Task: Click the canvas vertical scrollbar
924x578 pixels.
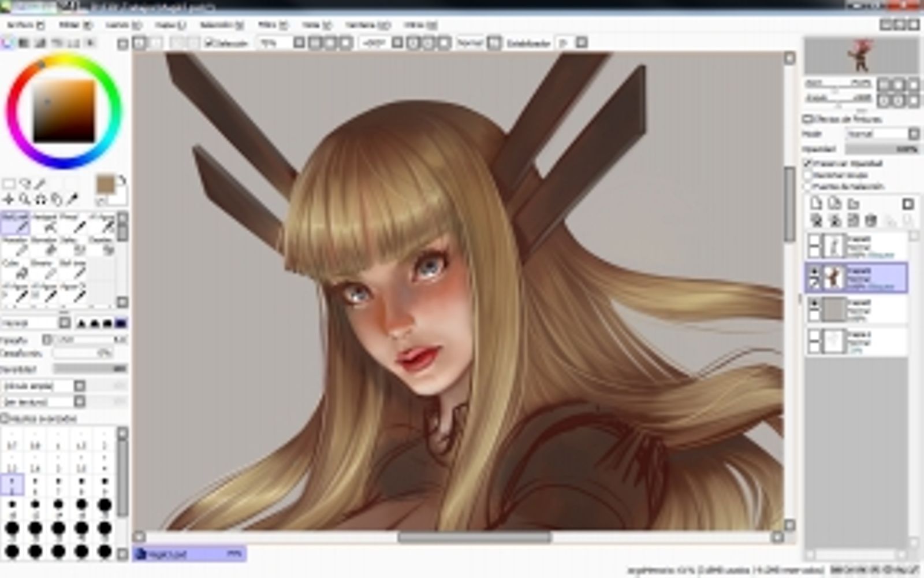Action: pos(789,204)
